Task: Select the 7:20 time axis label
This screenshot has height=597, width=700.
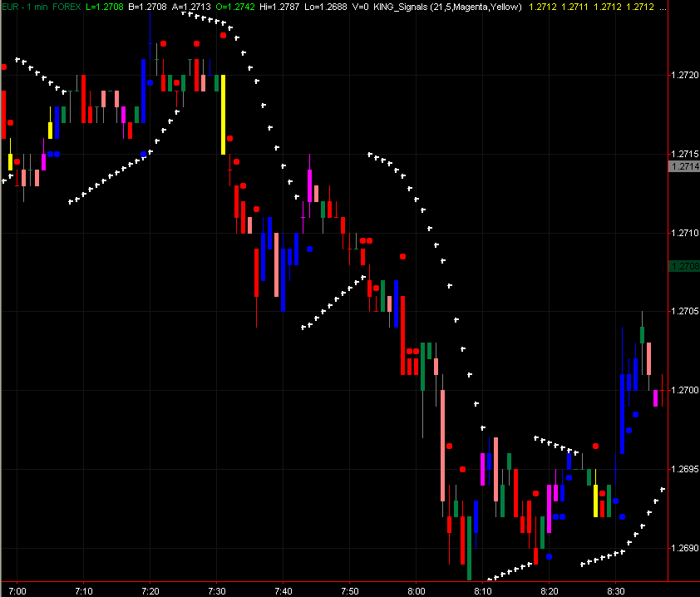Action: (x=150, y=591)
